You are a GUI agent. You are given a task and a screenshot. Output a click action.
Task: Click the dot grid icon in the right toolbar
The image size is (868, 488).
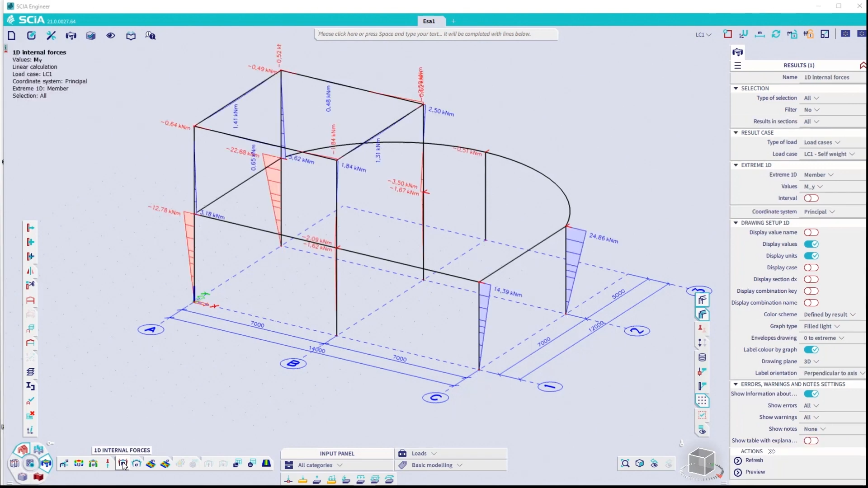702,401
